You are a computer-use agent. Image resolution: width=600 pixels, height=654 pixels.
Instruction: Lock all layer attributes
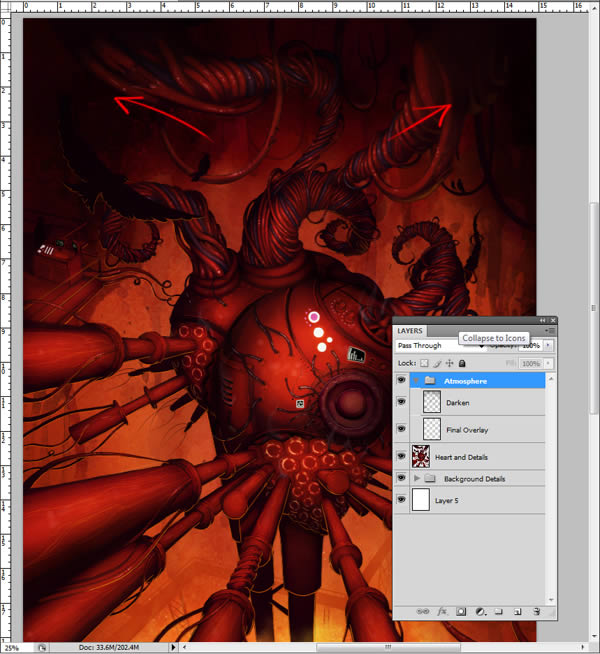(462, 363)
